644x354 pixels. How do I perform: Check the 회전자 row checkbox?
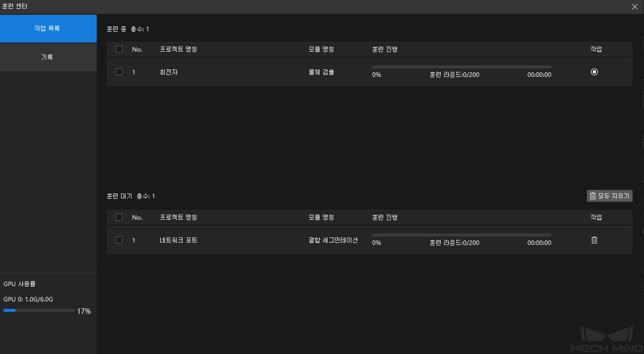tap(119, 72)
